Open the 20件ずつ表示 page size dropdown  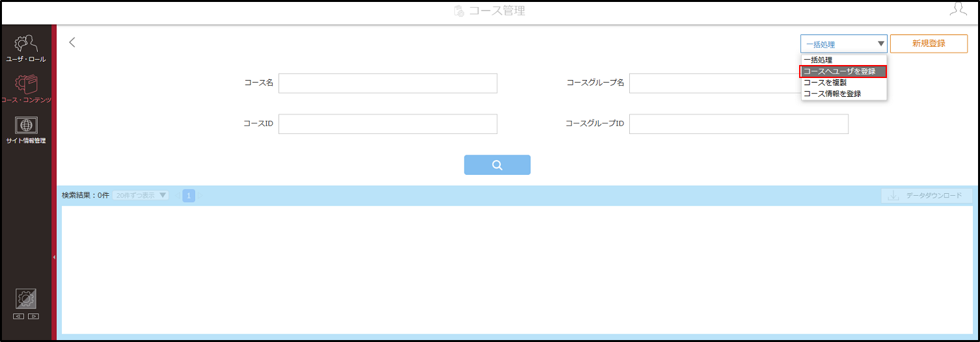(140, 195)
